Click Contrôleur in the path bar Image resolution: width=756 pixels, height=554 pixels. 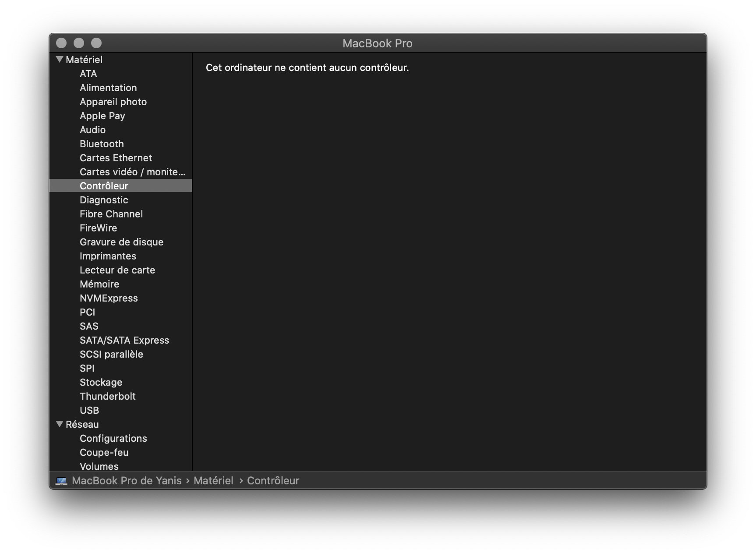[x=273, y=480]
